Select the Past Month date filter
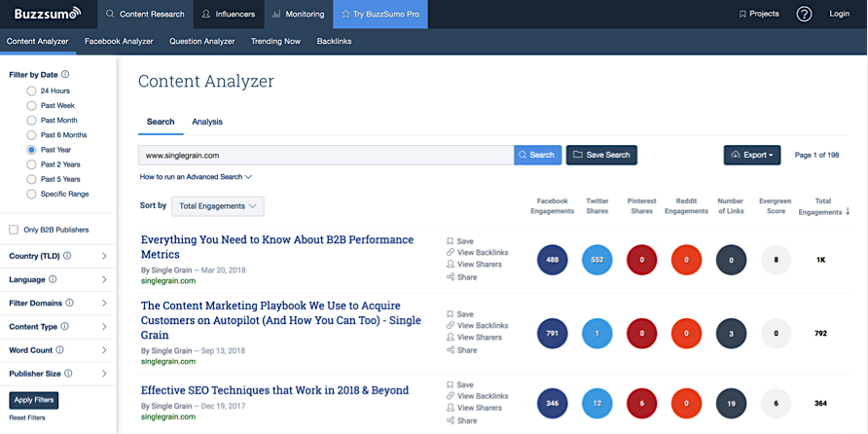 point(31,120)
